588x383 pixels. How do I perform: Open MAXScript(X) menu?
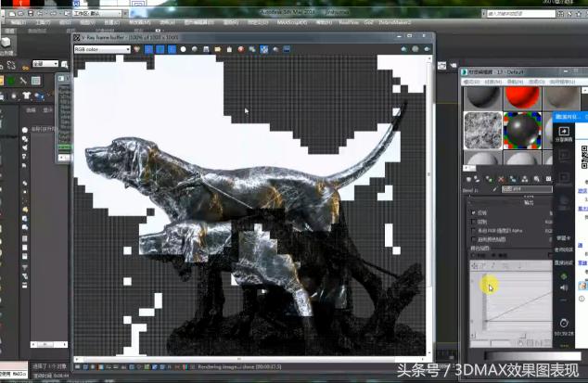pos(292,22)
